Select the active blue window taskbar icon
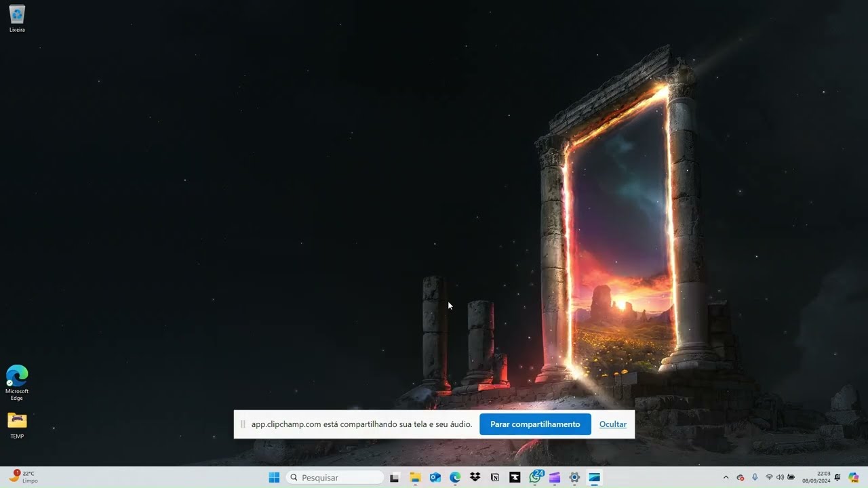This screenshot has width=868, height=488. pos(595,478)
